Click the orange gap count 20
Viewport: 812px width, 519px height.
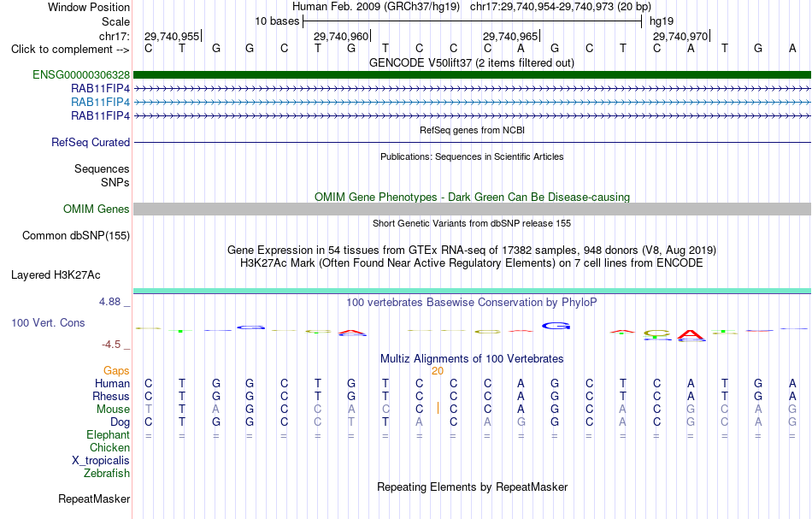click(x=438, y=371)
